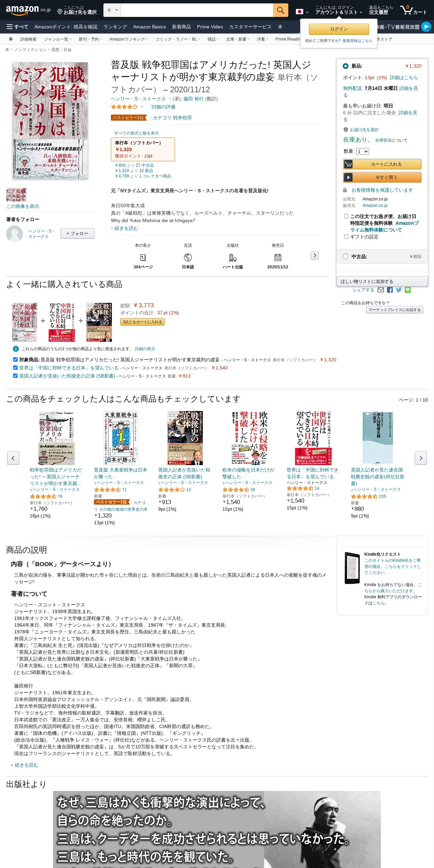Share via Facebook icon
The height and width of the screenshot is (868, 434).
click(390, 290)
